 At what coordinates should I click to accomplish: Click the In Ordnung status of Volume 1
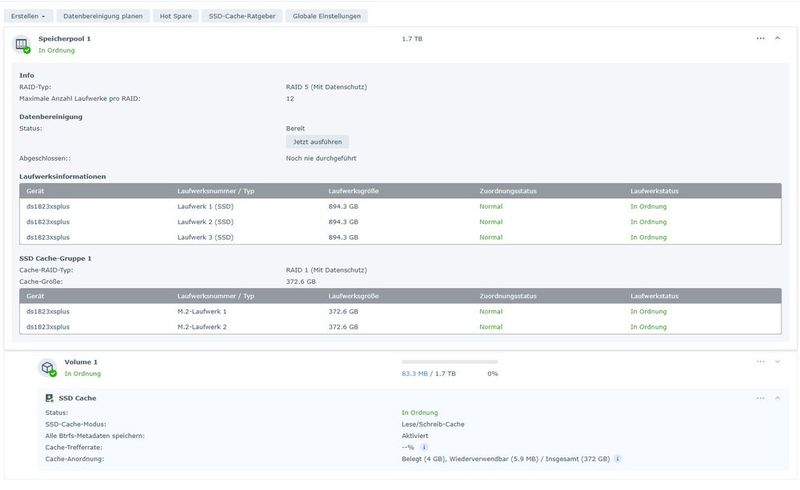(83, 374)
